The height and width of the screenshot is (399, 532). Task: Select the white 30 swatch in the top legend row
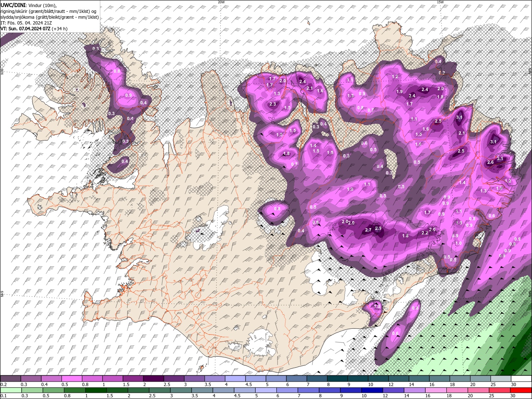click(521, 379)
